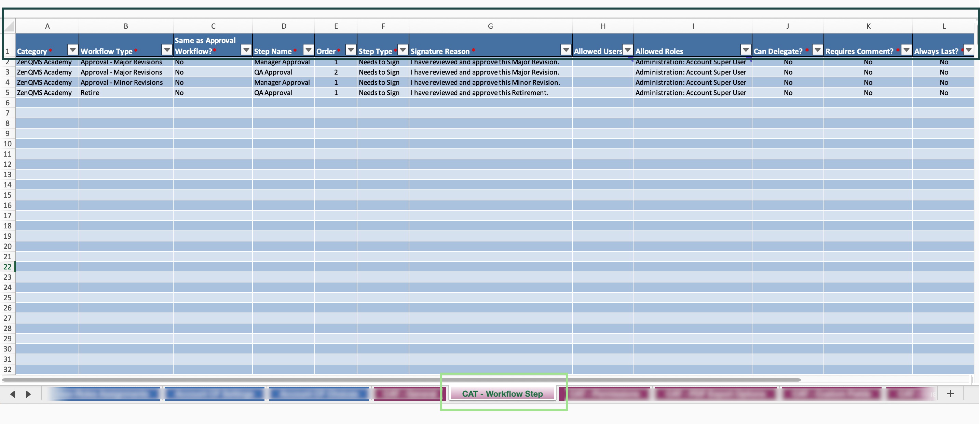Select the 'approve this Minor Revision' signature reason cell

point(490,83)
